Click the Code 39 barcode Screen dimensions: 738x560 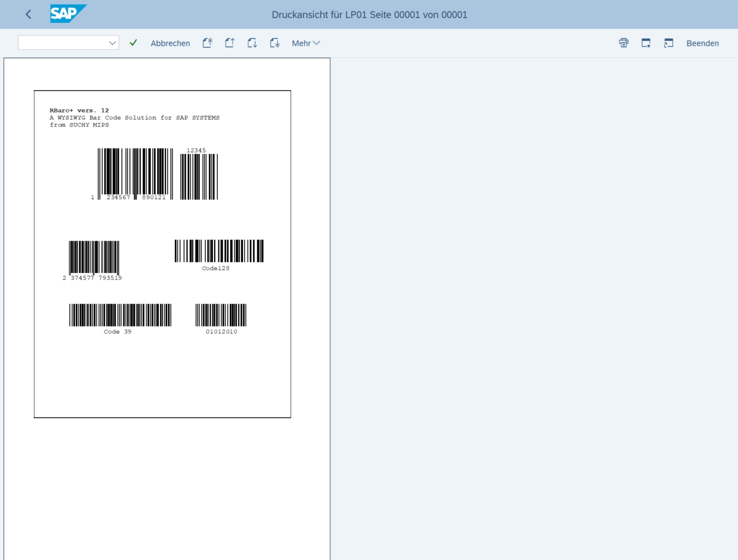(x=120, y=315)
